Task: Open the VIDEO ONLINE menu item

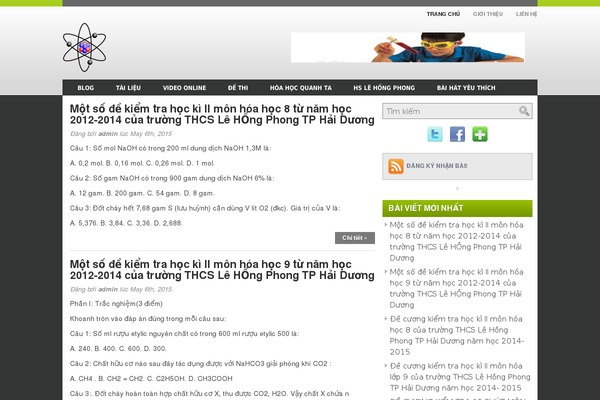Action: 184,88
